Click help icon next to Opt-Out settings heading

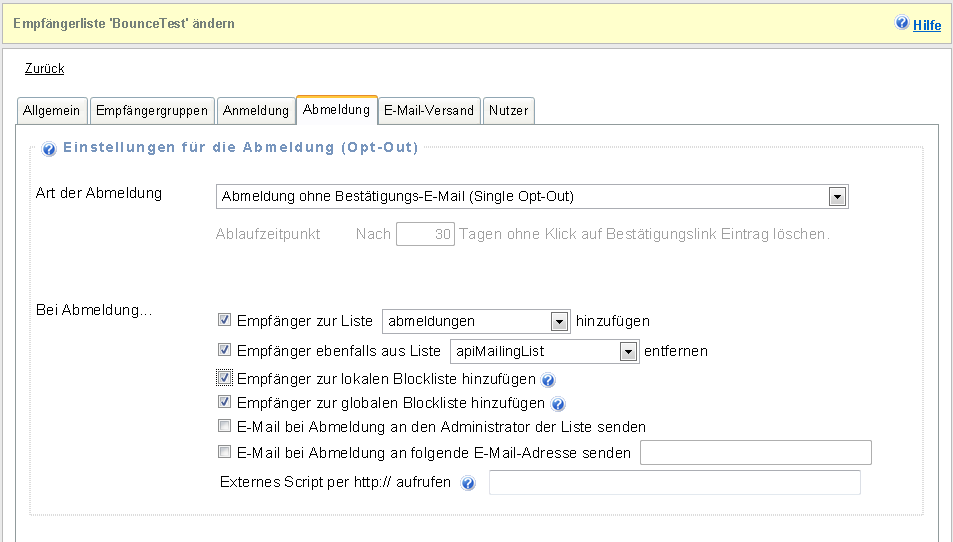(48, 149)
